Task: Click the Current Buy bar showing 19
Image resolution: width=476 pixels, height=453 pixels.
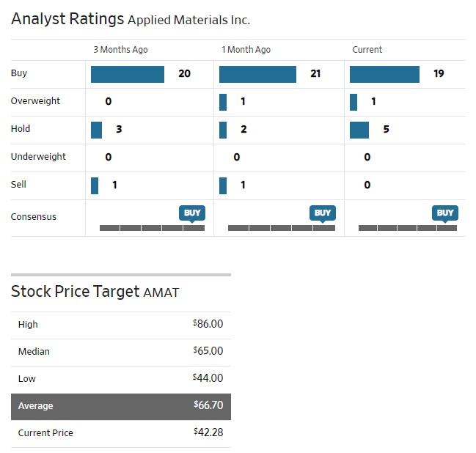Action: (384, 74)
